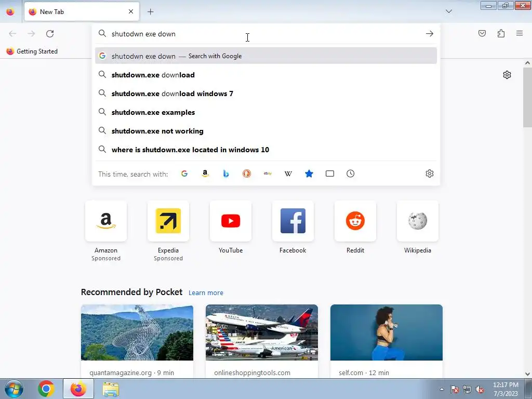
Task: Open the Extensions puzzle icon
Action: pos(501,33)
